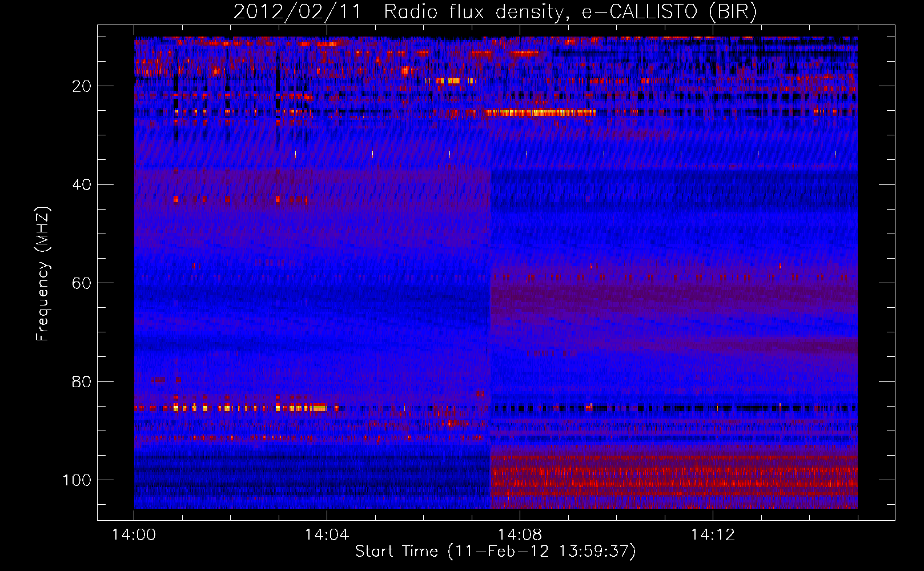Click the 100 frequency tick label
This screenshot has width=924, height=571.
(77, 480)
